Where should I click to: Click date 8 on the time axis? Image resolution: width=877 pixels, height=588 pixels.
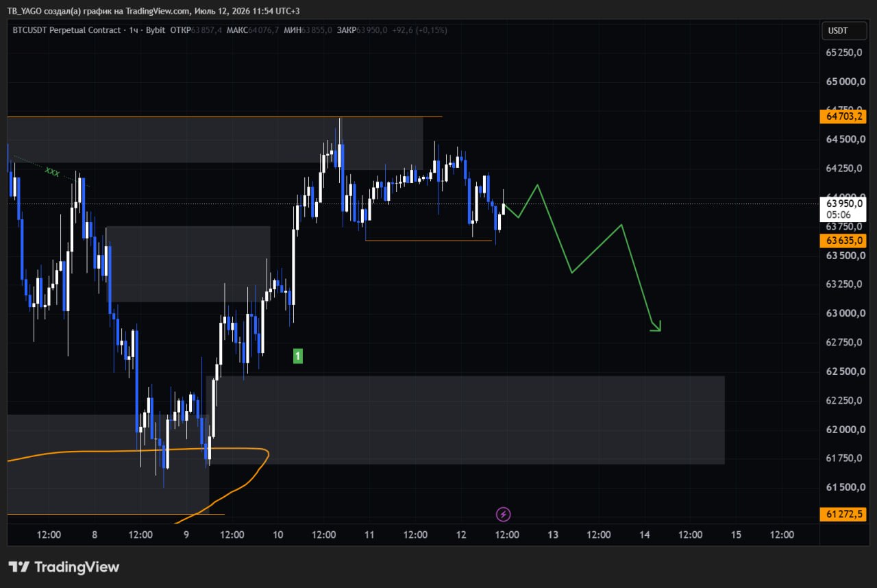(x=95, y=535)
